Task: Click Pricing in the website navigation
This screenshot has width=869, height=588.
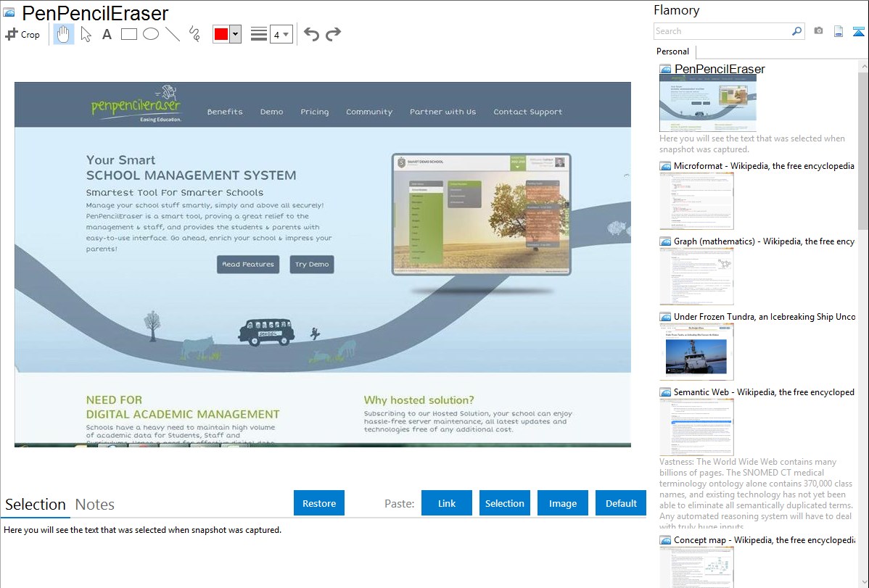Action: [x=314, y=112]
